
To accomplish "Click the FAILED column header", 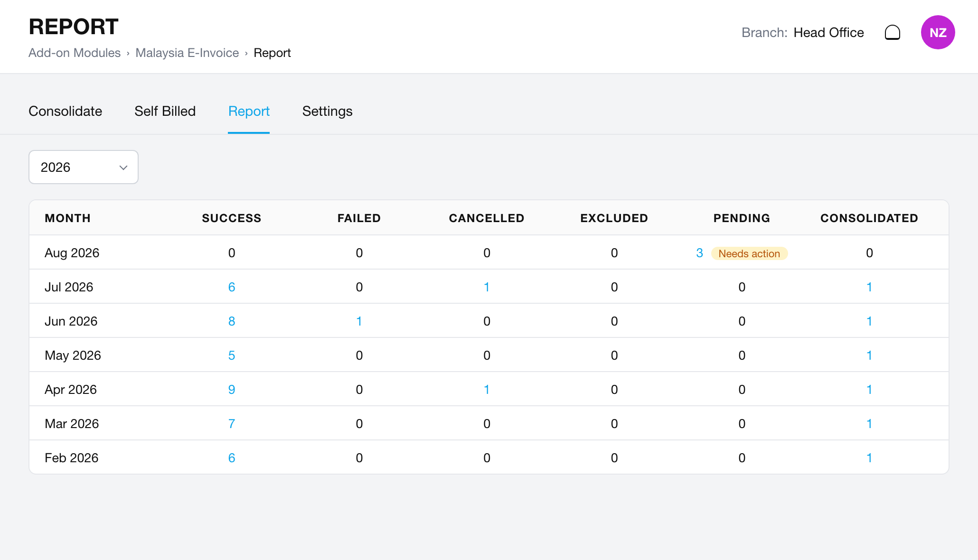I will pos(359,218).
